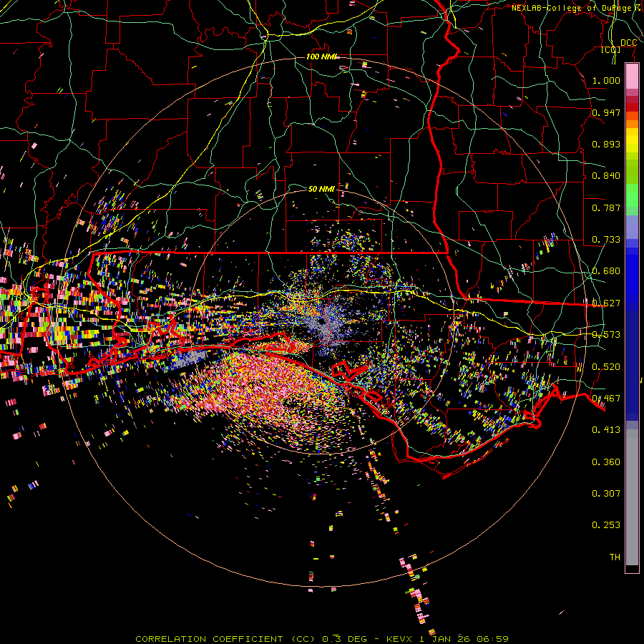Pick the pink segment of color bar
The width and height of the screenshot is (644, 644).
[632, 77]
